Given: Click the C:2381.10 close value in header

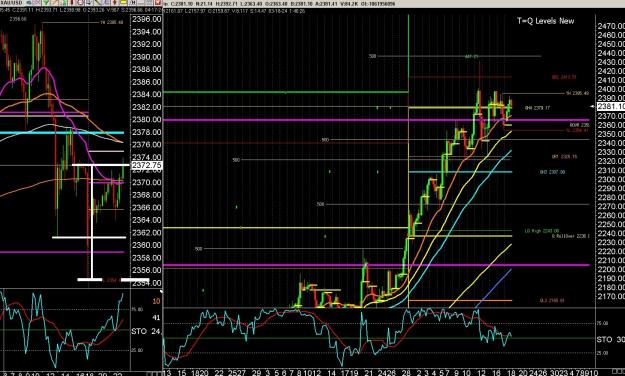Looking at the screenshot, I should [x=183, y=4].
